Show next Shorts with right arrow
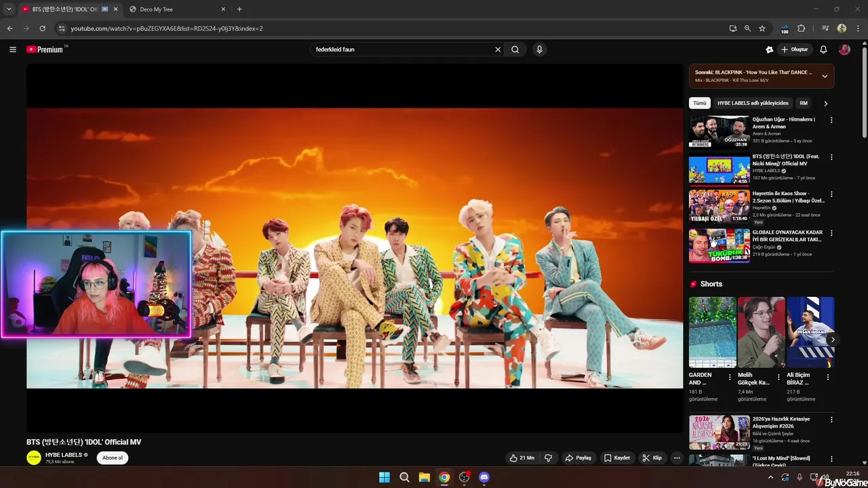The height and width of the screenshot is (488, 868). pyautogui.click(x=833, y=340)
